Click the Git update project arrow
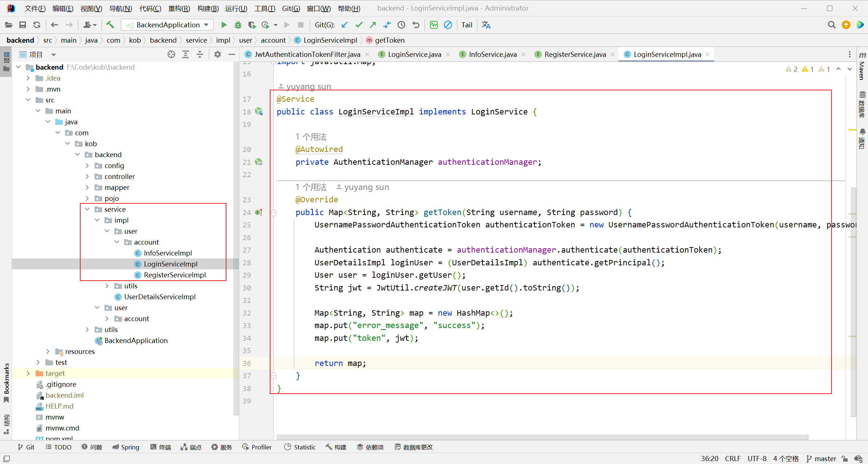Screen dimensions: 868x464 click(x=345, y=25)
